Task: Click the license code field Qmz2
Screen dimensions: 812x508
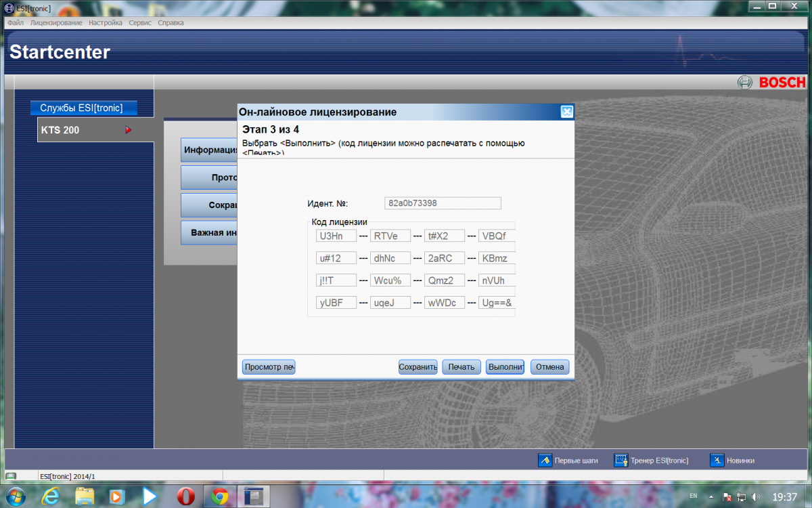Action: (x=445, y=280)
